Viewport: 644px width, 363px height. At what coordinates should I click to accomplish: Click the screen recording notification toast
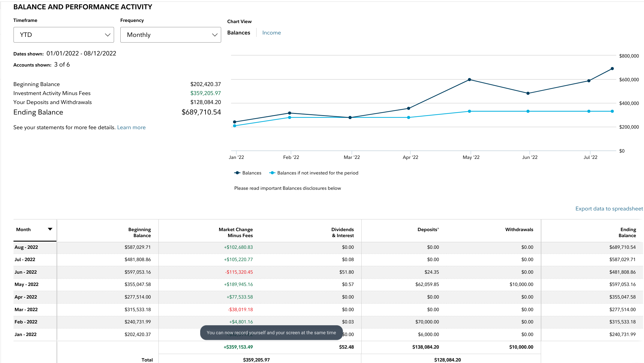pos(271,333)
